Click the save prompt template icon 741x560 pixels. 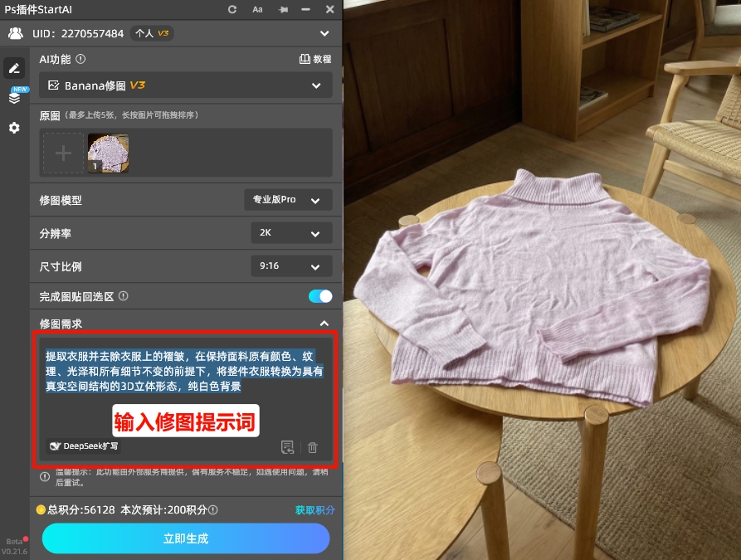pyautogui.click(x=288, y=448)
